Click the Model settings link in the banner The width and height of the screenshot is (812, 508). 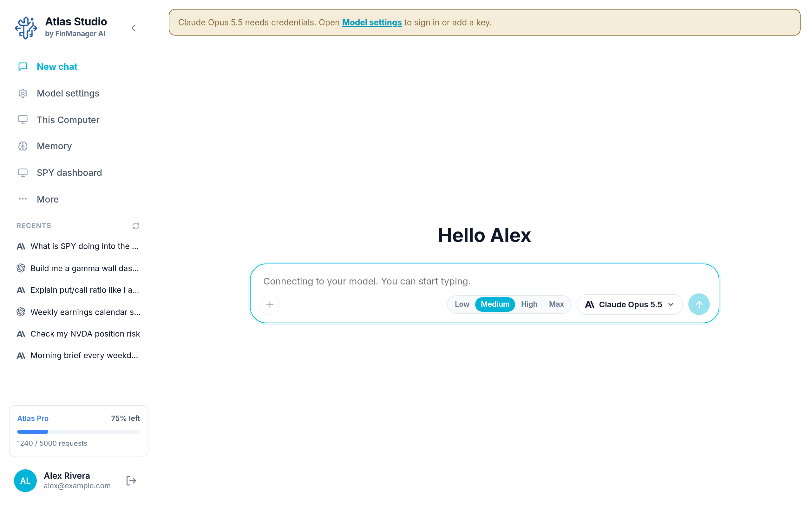(372, 23)
